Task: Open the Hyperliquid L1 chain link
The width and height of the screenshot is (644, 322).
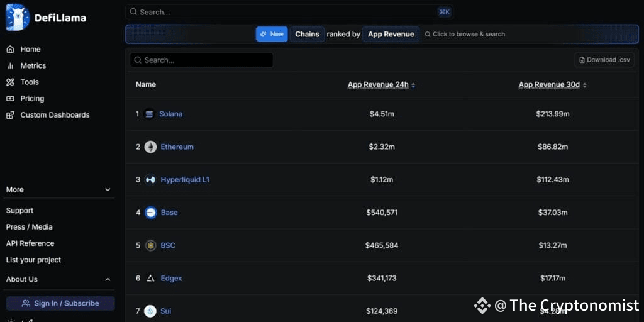Action: 185,179
